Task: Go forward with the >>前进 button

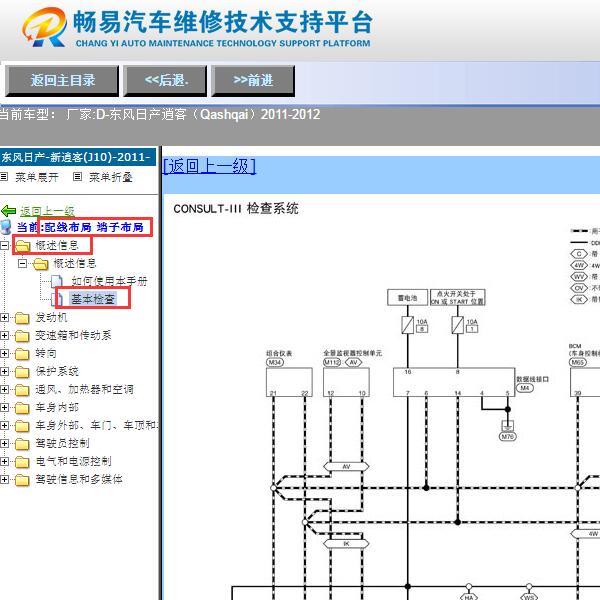Action: [253, 80]
